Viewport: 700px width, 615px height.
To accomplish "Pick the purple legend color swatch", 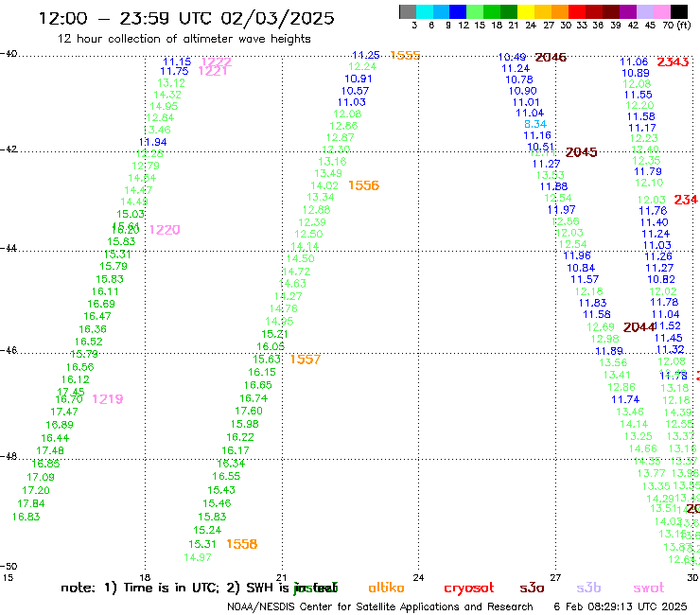I will 628,11.
